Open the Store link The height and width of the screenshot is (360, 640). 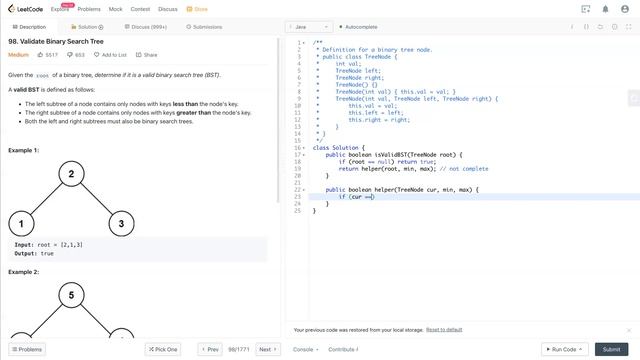[197, 9]
